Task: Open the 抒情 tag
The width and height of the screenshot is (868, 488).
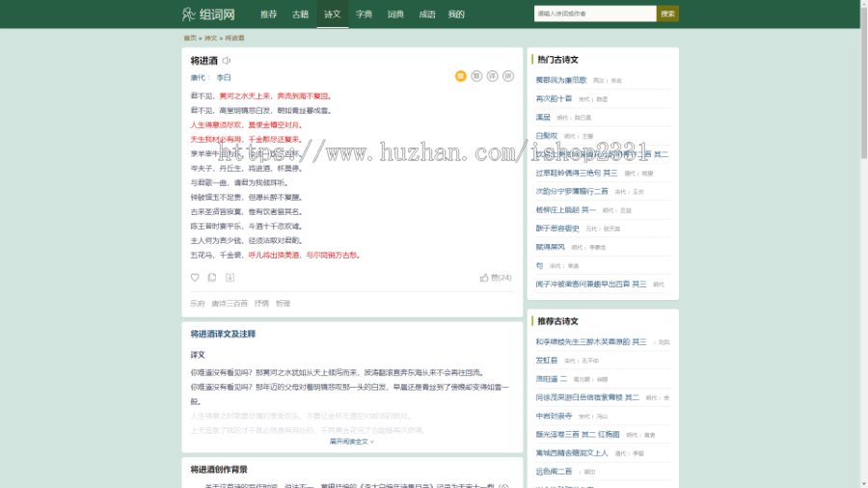Action: [x=261, y=303]
